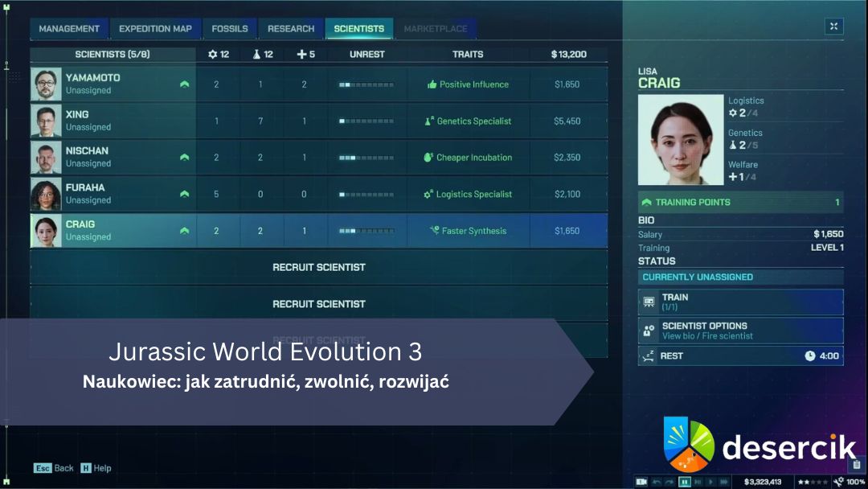Select Lisa Craig's large portrait photo
This screenshot has width=868, height=489.
[680, 140]
